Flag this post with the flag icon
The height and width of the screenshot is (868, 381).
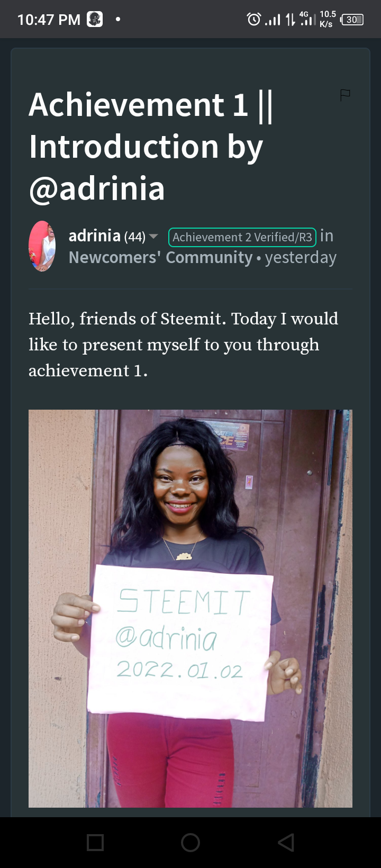(x=345, y=95)
